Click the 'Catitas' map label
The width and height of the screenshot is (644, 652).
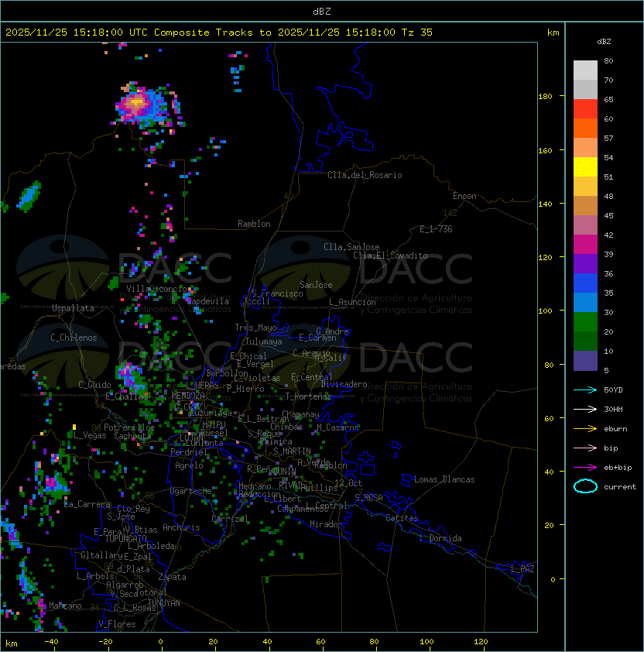402,518
